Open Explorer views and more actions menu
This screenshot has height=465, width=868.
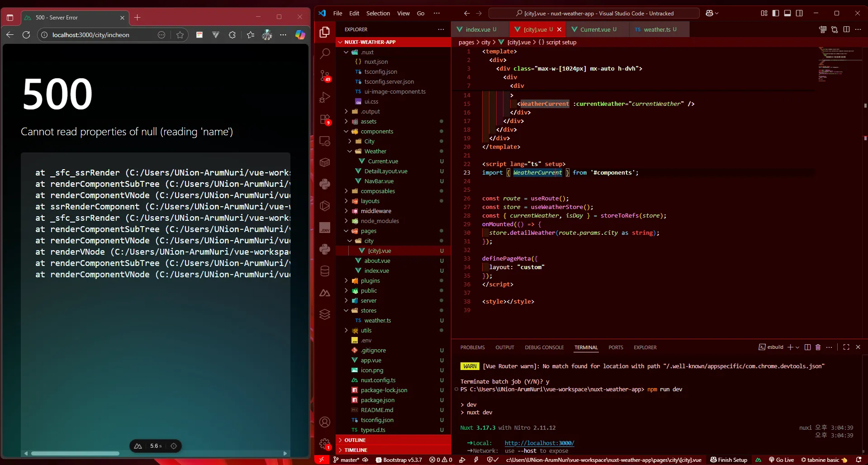tap(441, 29)
